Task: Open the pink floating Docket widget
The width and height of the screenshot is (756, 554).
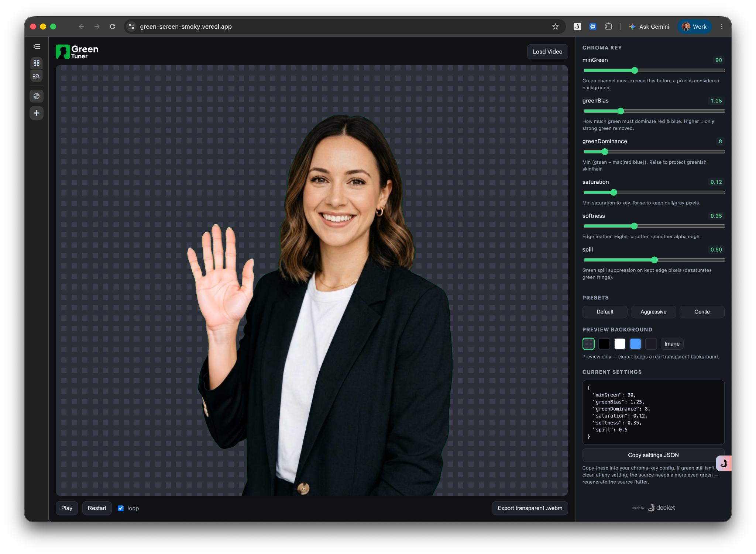Action: click(724, 463)
